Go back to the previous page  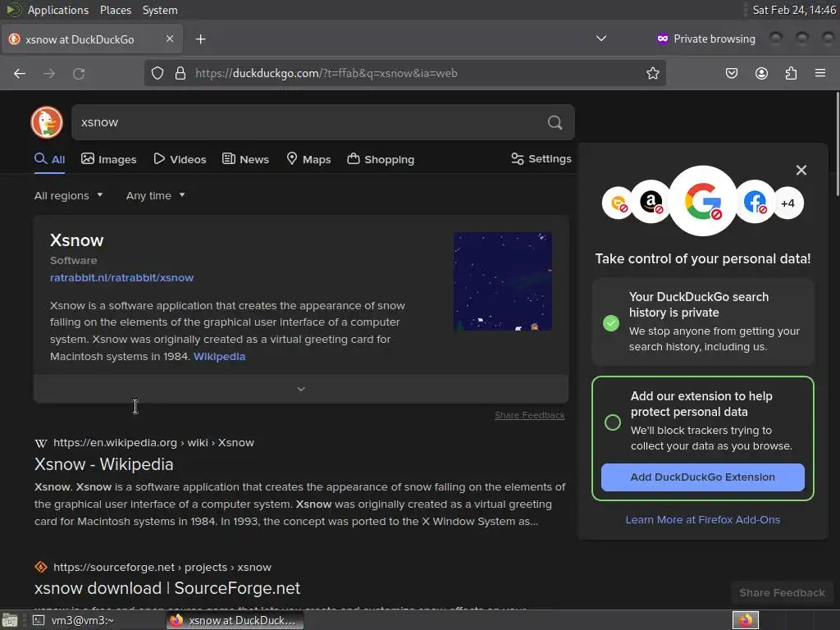pyautogui.click(x=20, y=73)
